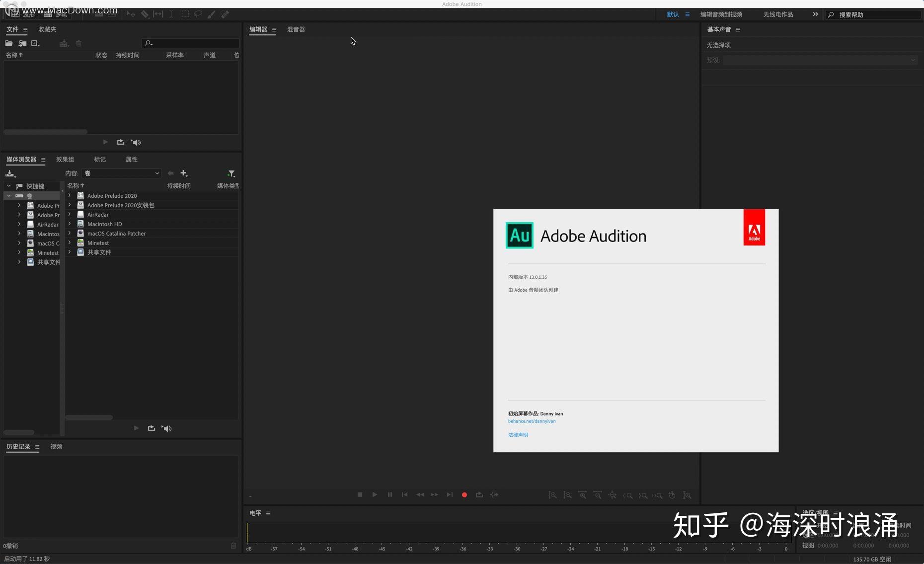The width and height of the screenshot is (924, 564).
Task: Toggle skip selection in the transport bar
Action: tap(494, 494)
